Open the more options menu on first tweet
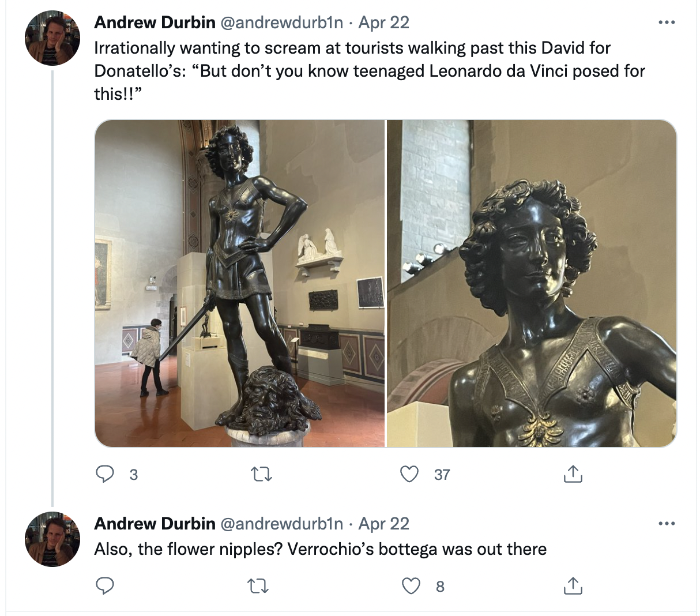 coord(666,22)
